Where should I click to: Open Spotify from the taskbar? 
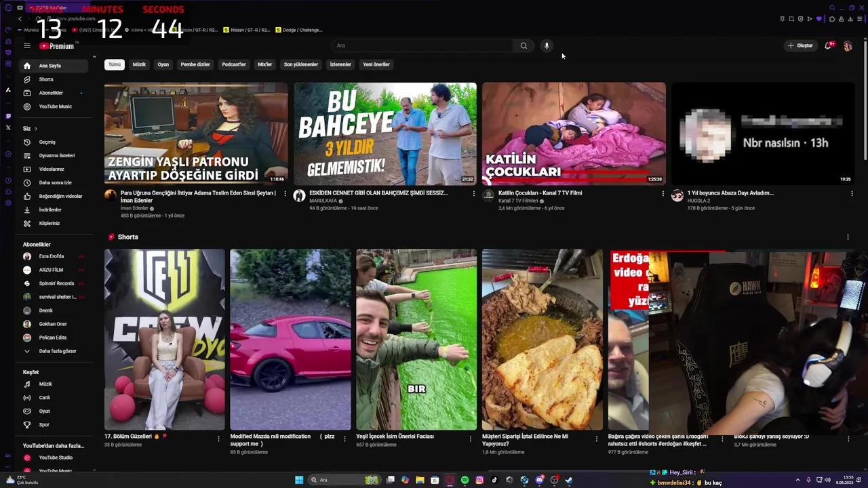coord(465,480)
